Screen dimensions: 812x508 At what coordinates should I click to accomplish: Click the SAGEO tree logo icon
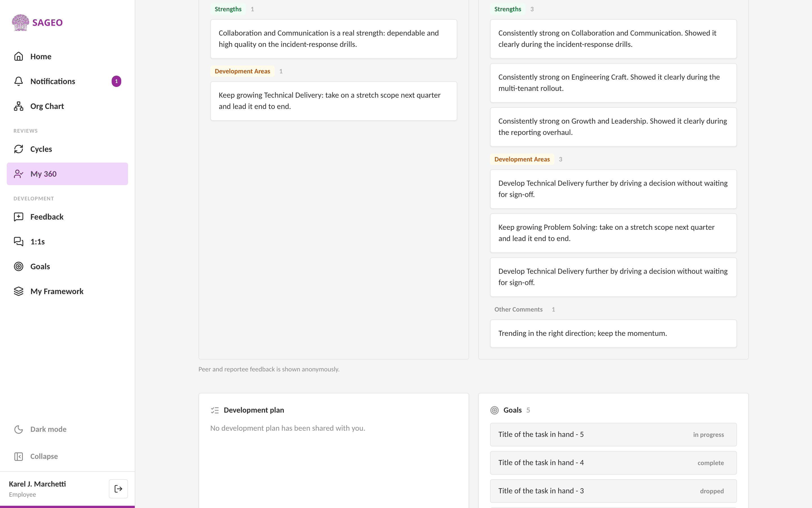coord(20,23)
